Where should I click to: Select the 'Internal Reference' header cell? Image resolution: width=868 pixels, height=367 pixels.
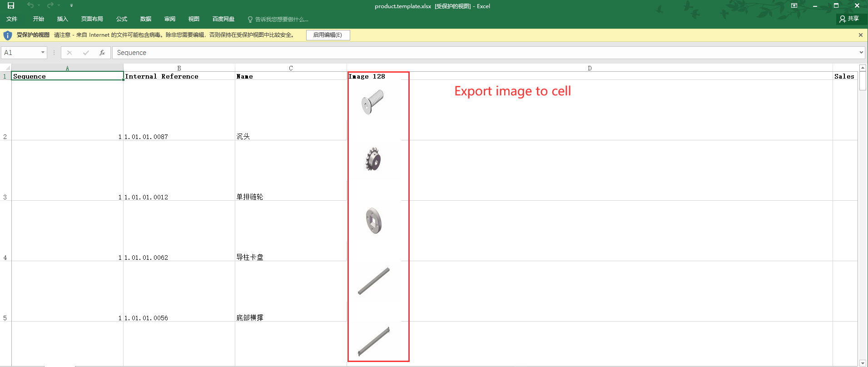pyautogui.click(x=179, y=76)
